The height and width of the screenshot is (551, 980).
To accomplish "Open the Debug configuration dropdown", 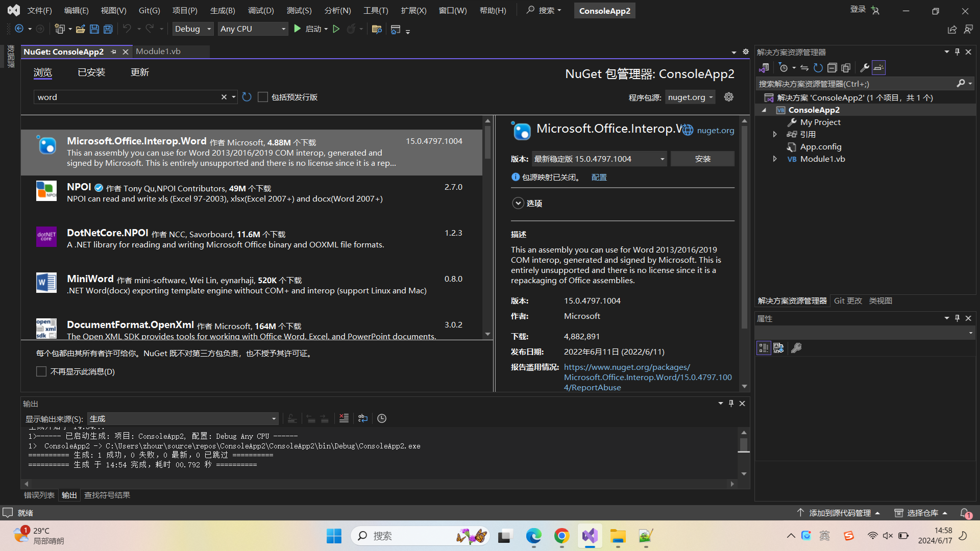I will click(193, 29).
